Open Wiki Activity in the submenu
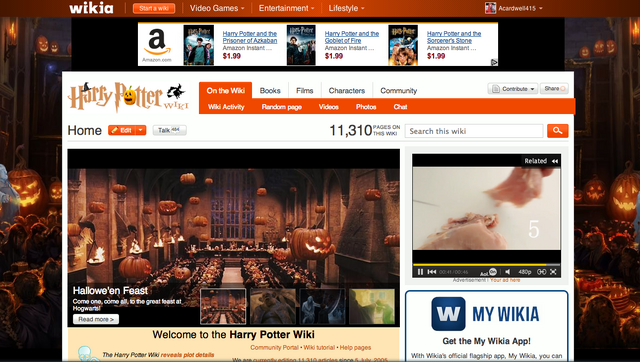Image resolution: width=640 pixels, height=362 pixels. point(226,107)
